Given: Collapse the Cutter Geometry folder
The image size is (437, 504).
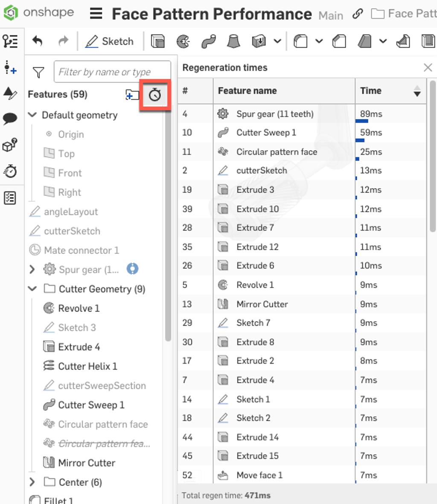Looking at the screenshot, I should pyautogui.click(x=32, y=289).
